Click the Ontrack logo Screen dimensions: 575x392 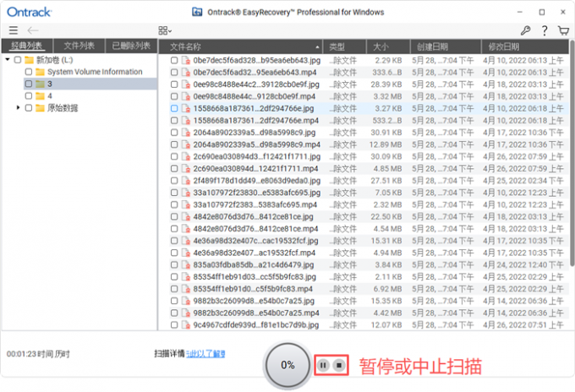[x=30, y=12]
